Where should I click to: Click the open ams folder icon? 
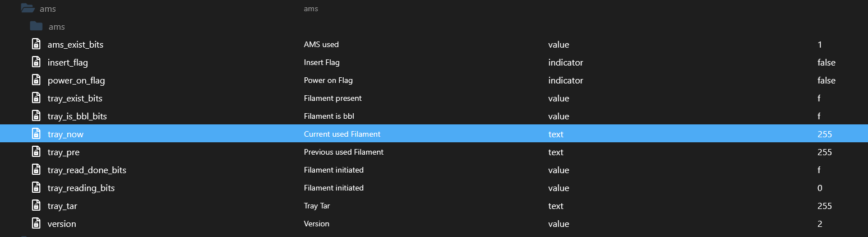pyautogui.click(x=27, y=8)
